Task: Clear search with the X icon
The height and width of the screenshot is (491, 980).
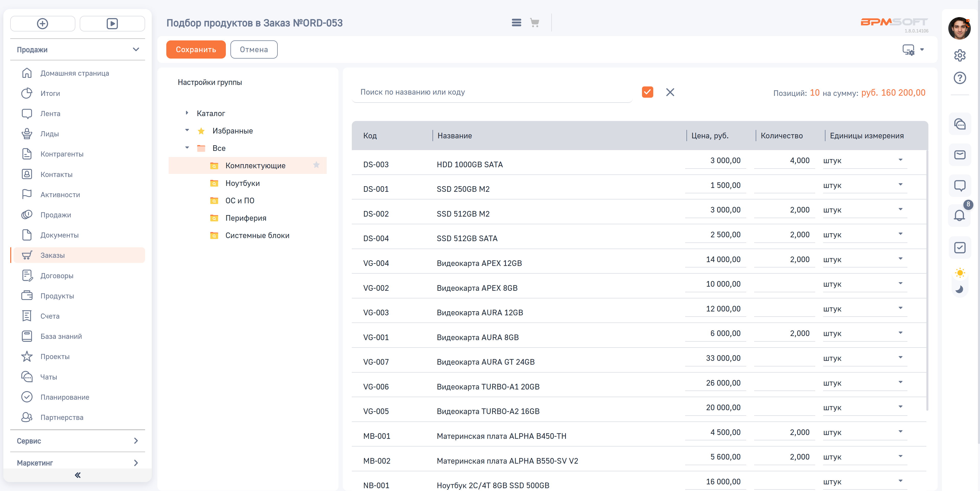Action: (670, 92)
